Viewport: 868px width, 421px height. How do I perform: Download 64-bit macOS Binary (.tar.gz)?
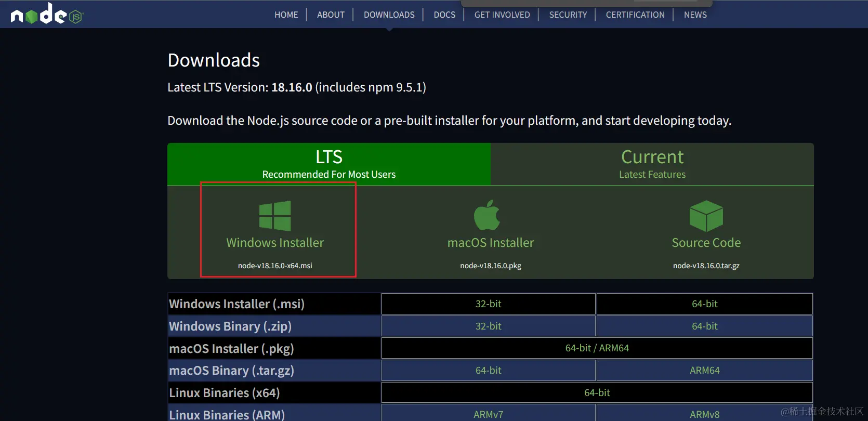[489, 371]
